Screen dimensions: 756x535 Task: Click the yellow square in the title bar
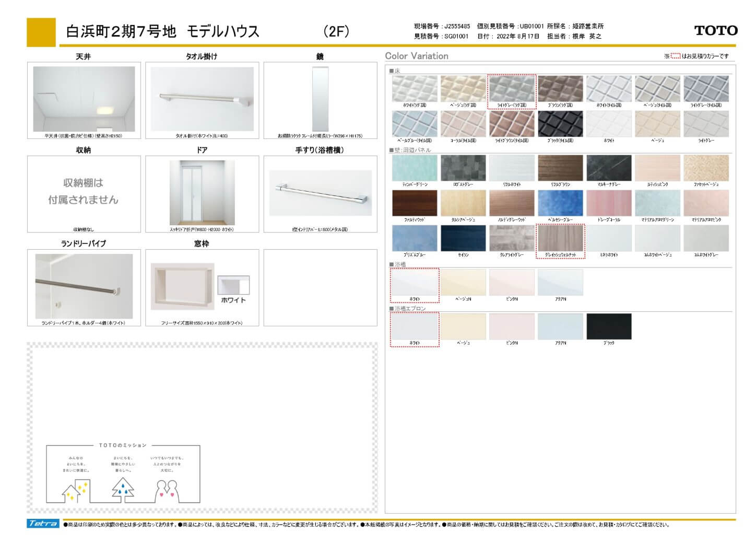[41, 32]
